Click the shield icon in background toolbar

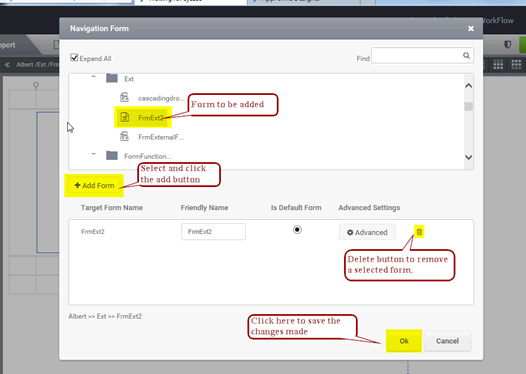tap(508, 44)
